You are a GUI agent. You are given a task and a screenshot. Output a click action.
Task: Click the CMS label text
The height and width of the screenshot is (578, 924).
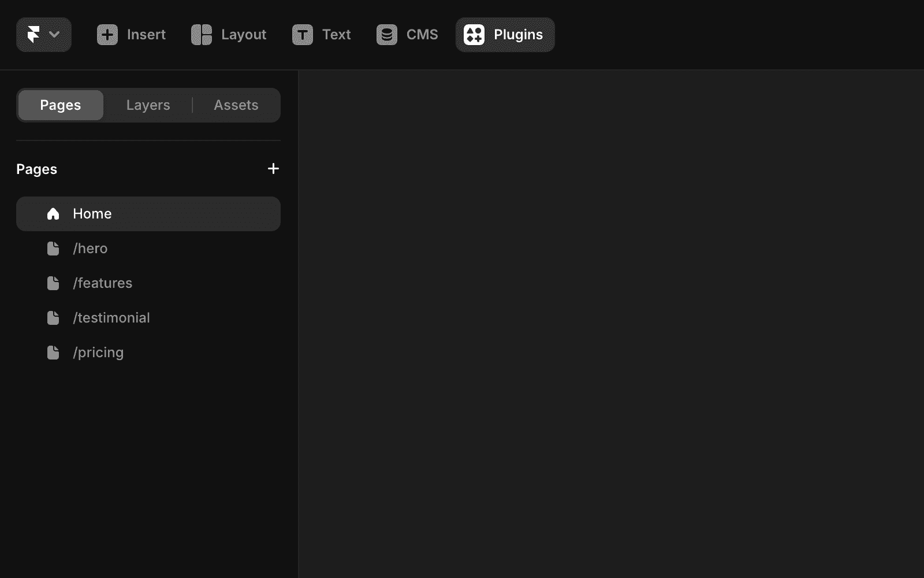[422, 35]
